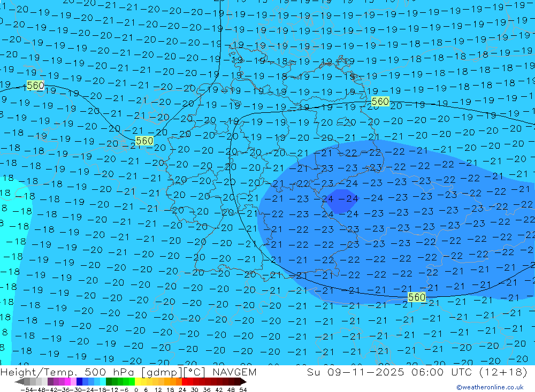The image size is (535, 392).
Task: Click the legend value label '0'
Action: (136, 390)
